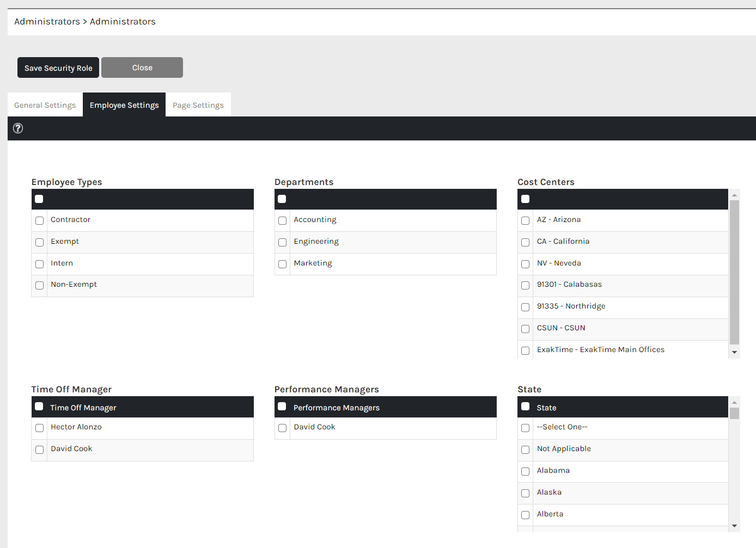Check the Engineering department
The image size is (756, 548).
pyautogui.click(x=282, y=242)
